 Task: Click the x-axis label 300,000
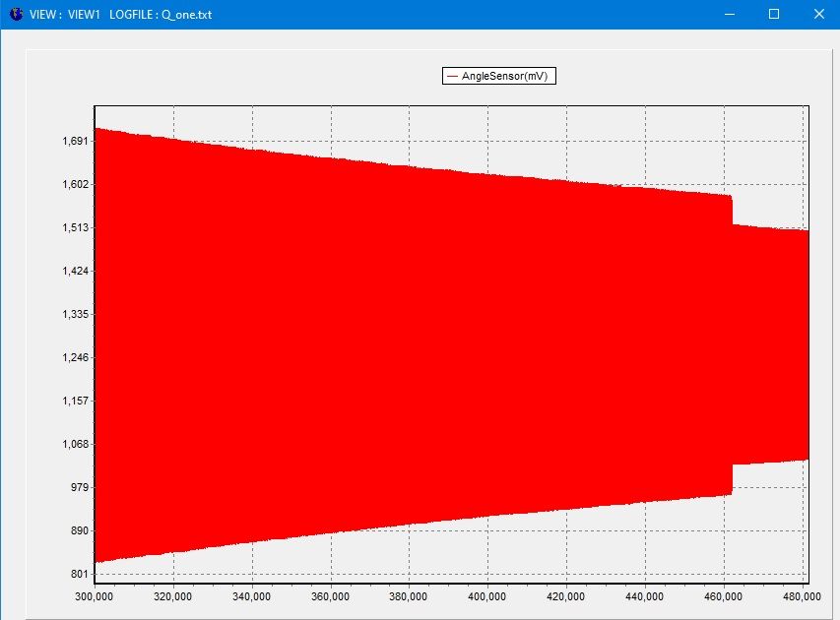pos(95,596)
